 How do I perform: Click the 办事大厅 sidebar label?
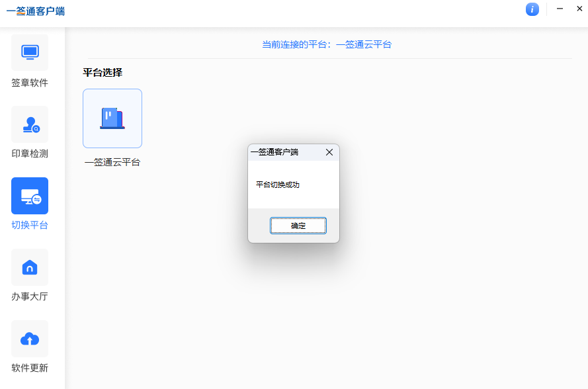[x=30, y=296]
